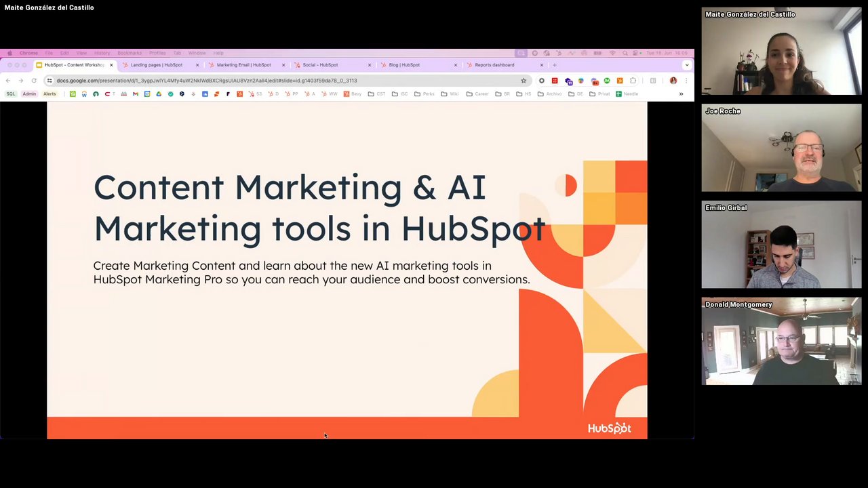Select Joe Roche's video tile
This screenshot has width=868, height=488.
[781, 148]
